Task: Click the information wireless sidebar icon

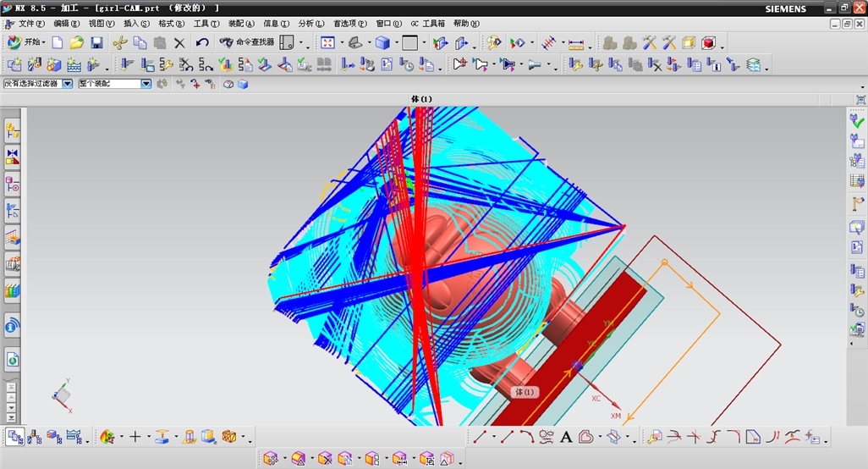Action: (x=12, y=326)
